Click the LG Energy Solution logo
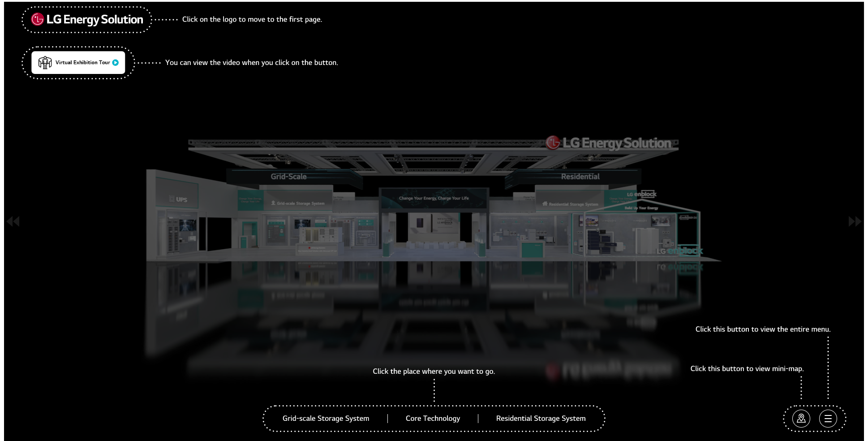 [86, 19]
